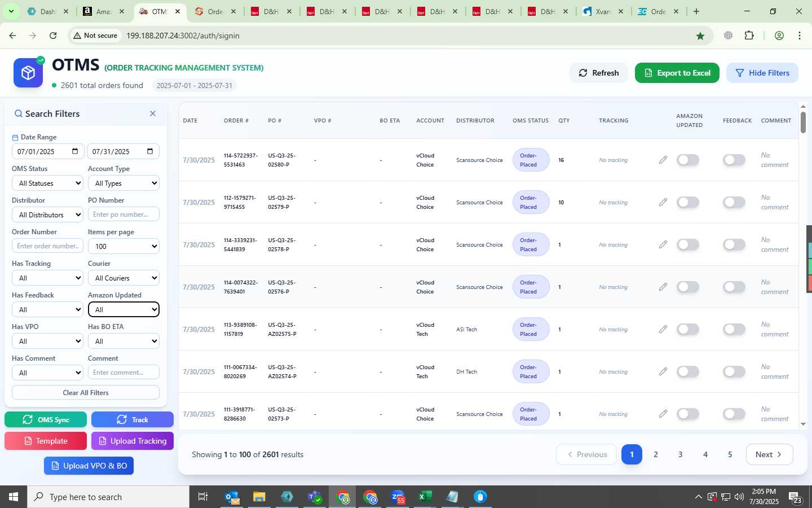
Task: Toggle Feedback for order 114-0074322-7639401
Action: (734, 287)
